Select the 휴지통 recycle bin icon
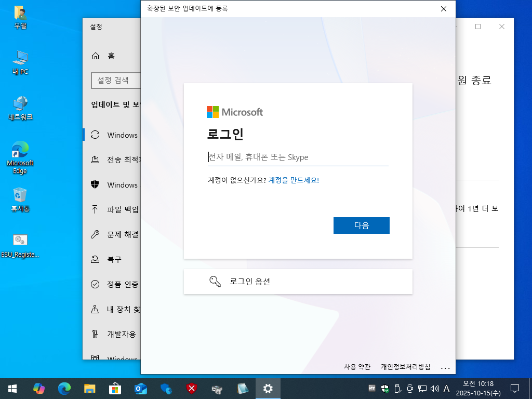Screen dimensions: 532x399 [x=20, y=200]
